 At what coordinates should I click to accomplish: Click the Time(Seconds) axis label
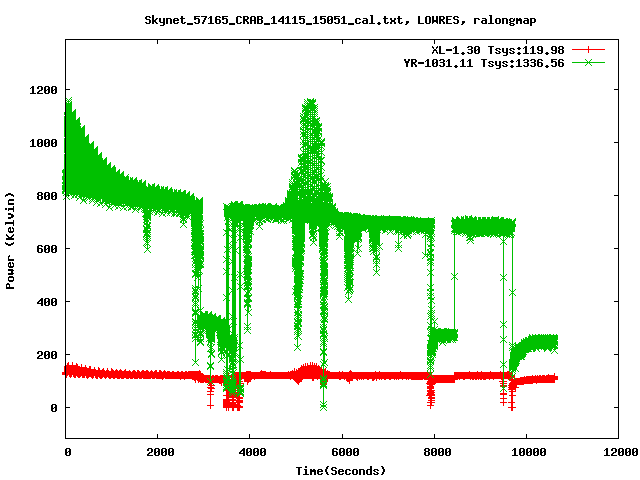tap(340, 471)
